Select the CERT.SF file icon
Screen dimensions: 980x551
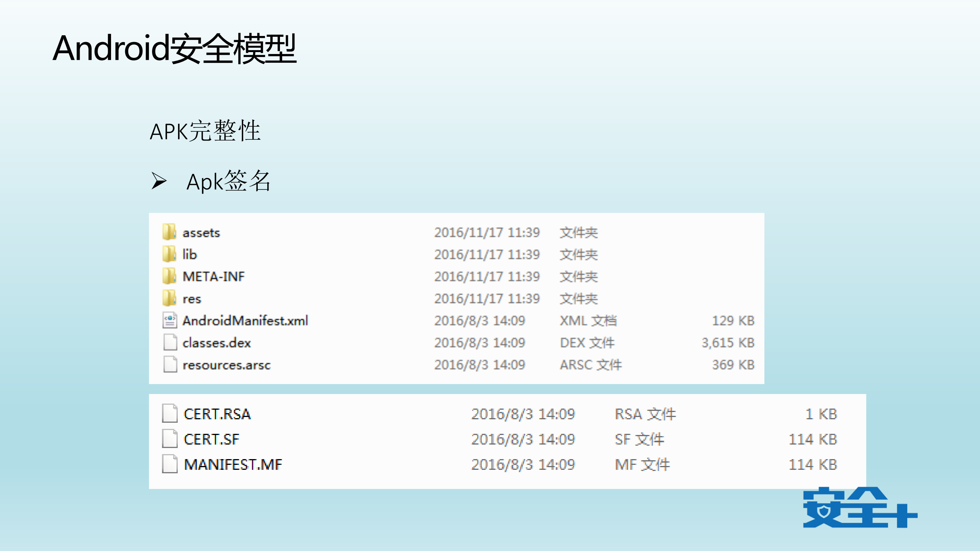[171, 439]
